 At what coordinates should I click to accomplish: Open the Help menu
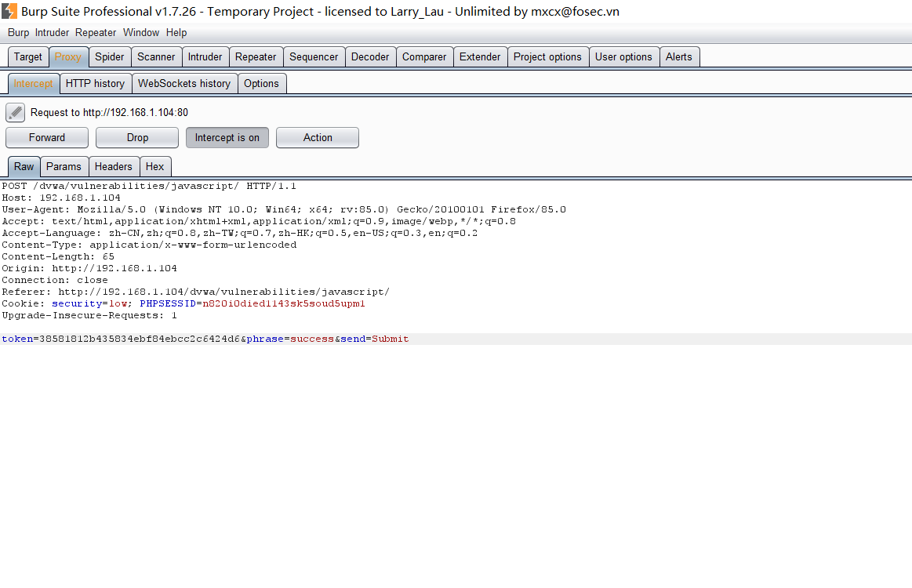pyautogui.click(x=176, y=32)
